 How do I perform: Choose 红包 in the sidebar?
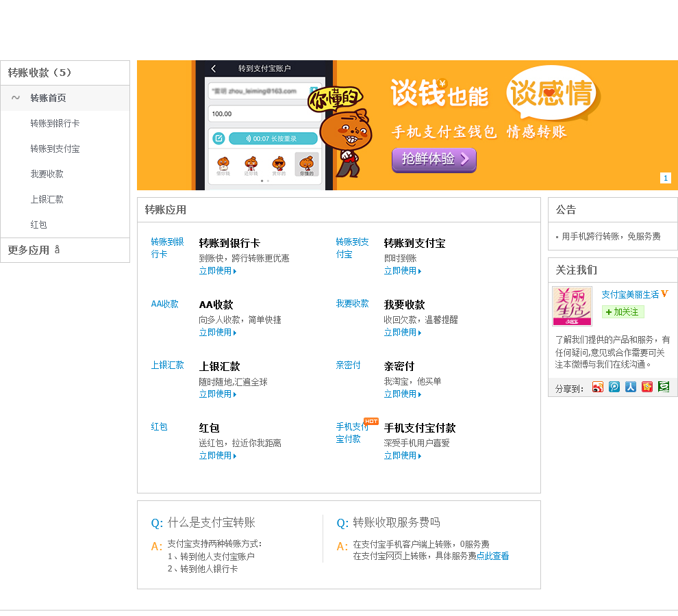point(38,224)
